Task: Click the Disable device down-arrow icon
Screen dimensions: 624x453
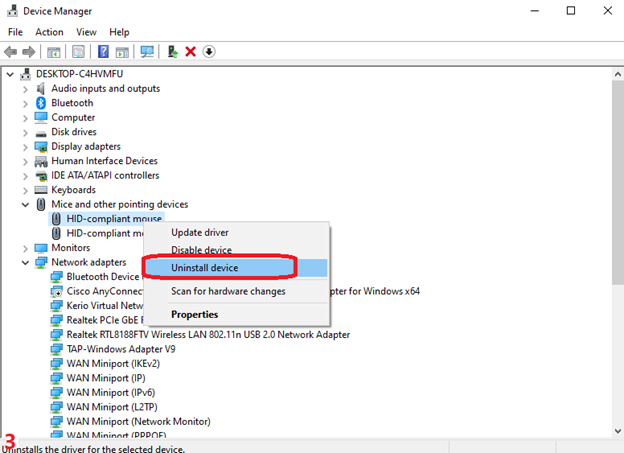Action: 209,52
